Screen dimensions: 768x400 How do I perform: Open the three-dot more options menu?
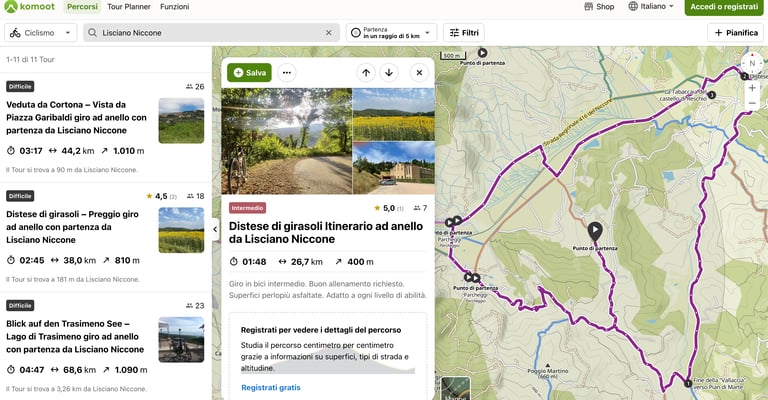(287, 72)
